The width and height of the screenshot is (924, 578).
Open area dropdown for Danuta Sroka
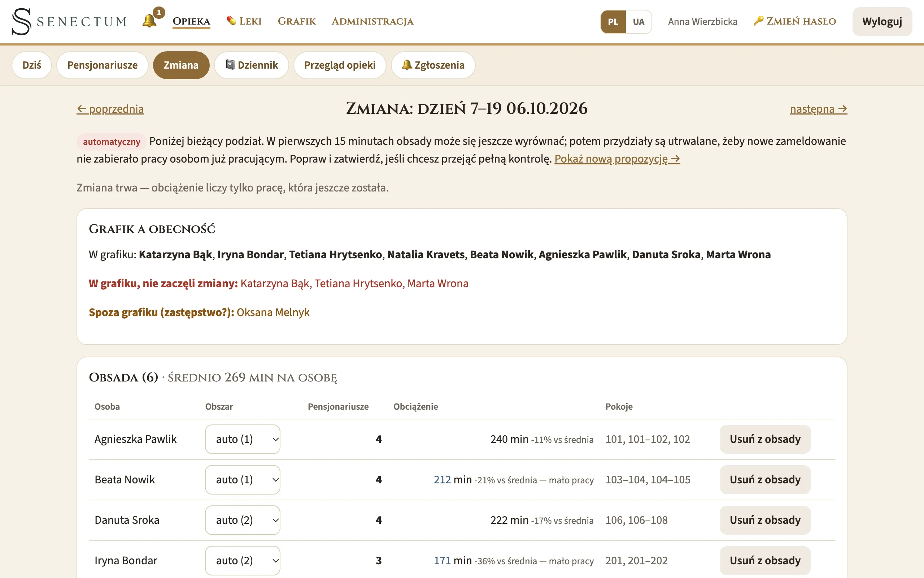[243, 520]
